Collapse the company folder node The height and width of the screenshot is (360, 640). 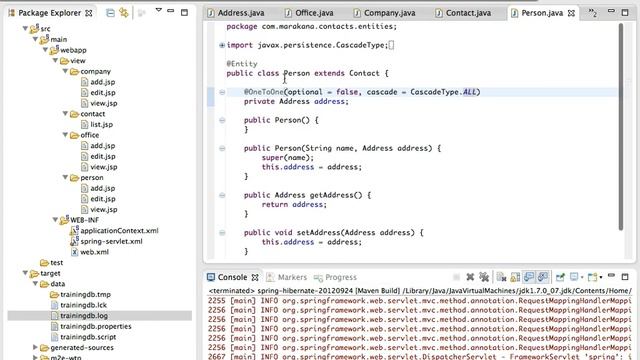click(x=65, y=71)
